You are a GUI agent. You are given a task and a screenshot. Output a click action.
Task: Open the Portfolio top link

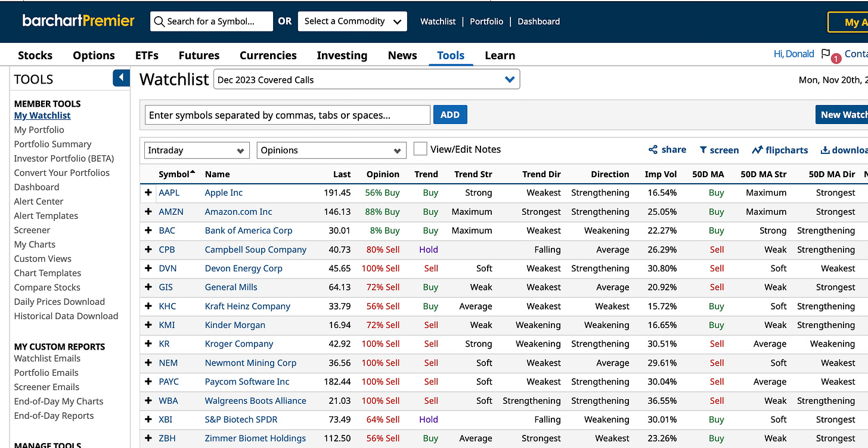pyautogui.click(x=486, y=21)
